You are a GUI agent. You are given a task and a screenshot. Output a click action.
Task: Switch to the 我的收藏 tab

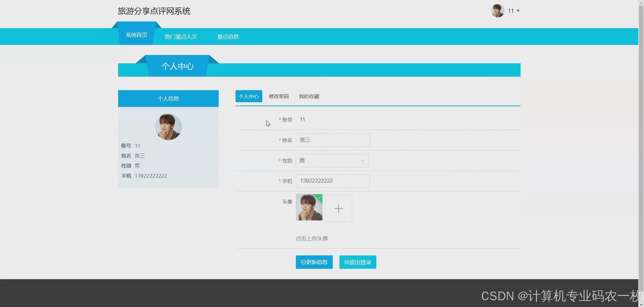309,96
